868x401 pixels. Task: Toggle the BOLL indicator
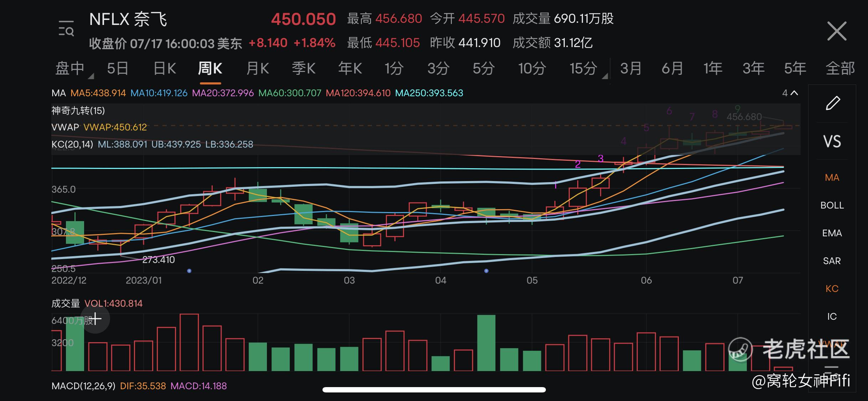point(832,205)
